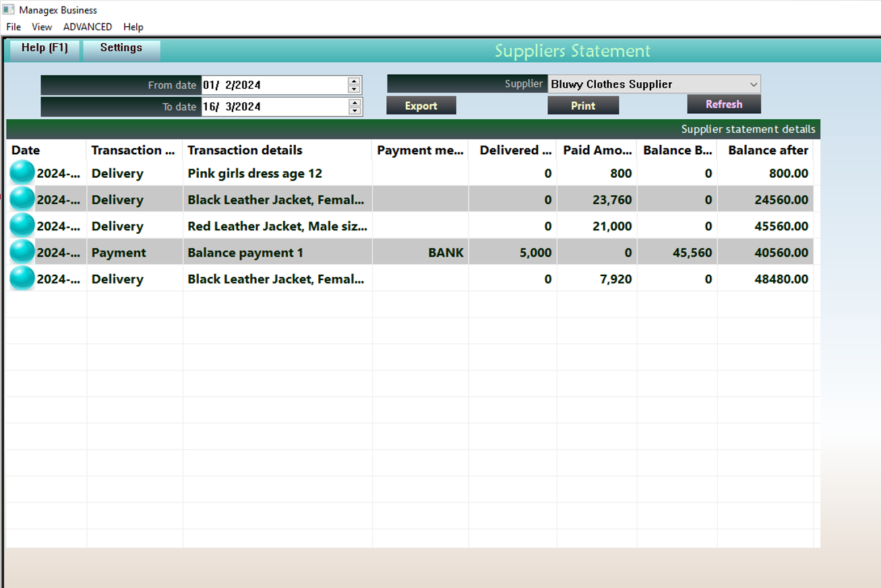Click the teal orb icon on Pink girls dress row
Screen dimensions: 881x588
(22, 173)
